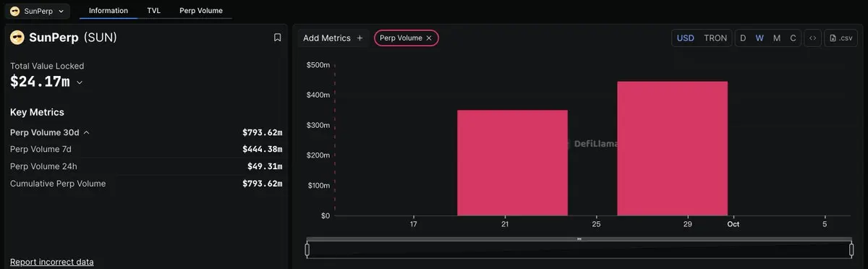Click the plus icon on Add Metrics
The height and width of the screenshot is (269, 868).
[359, 38]
